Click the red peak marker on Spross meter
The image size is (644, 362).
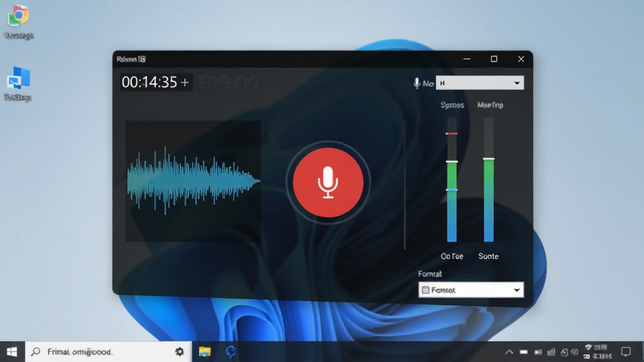click(x=452, y=133)
